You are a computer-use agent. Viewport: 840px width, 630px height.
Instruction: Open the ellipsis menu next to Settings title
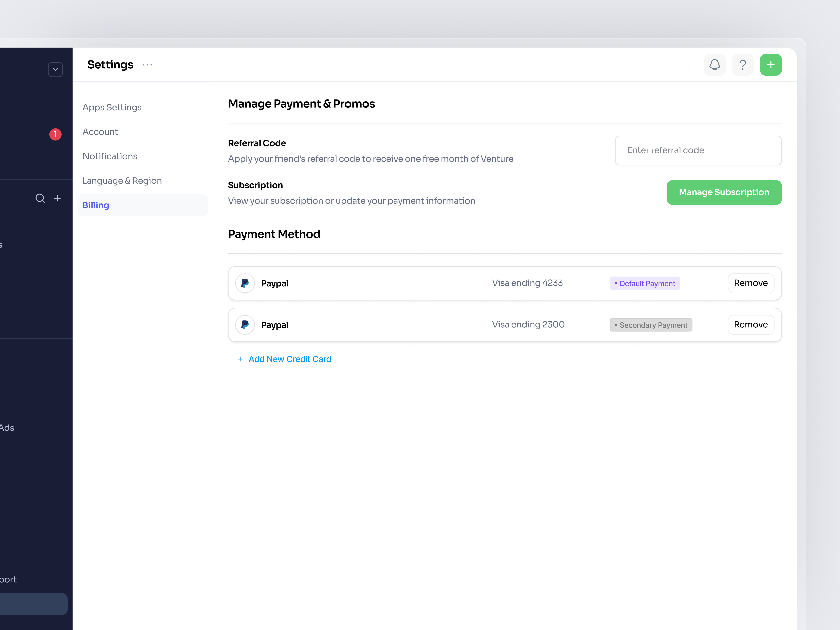[x=147, y=65]
